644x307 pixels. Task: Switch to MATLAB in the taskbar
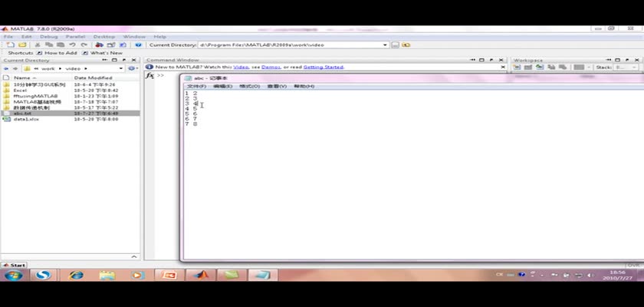click(x=200, y=275)
